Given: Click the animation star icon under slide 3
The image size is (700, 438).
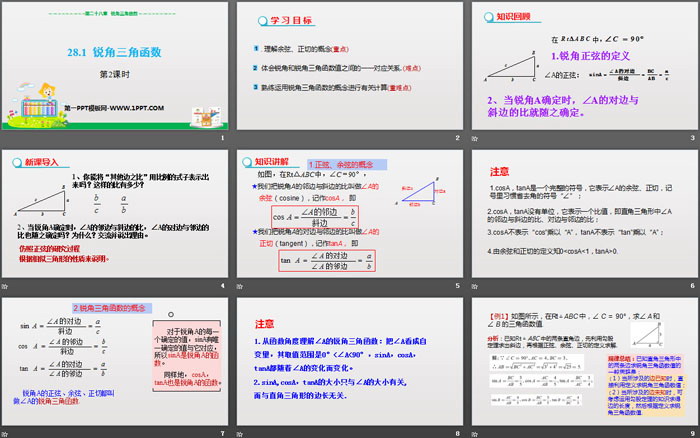Looking at the screenshot, I should click(475, 138).
